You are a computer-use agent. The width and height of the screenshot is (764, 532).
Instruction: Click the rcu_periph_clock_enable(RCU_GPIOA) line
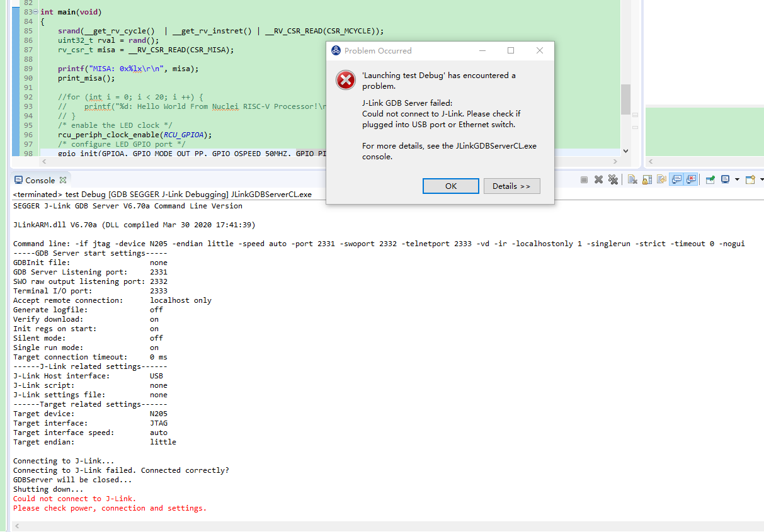click(x=135, y=135)
